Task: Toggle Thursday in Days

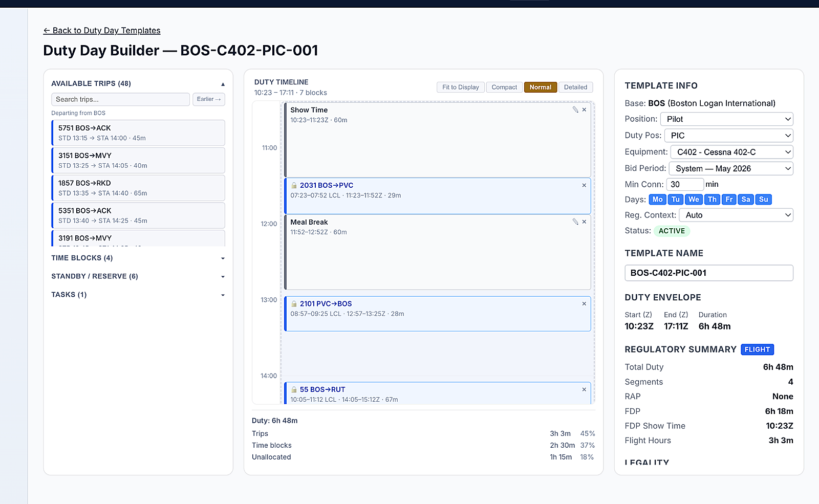Action: click(x=712, y=200)
